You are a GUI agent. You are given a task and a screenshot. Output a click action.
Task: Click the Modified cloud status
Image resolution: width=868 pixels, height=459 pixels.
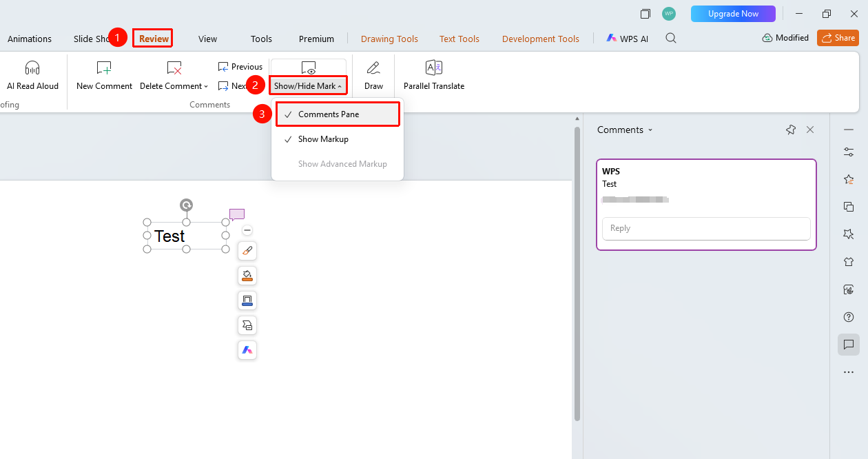(x=785, y=38)
